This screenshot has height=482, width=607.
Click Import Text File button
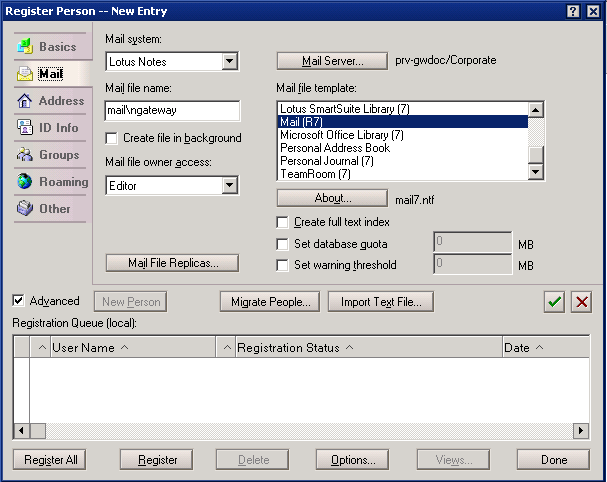[x=381, y=302]
